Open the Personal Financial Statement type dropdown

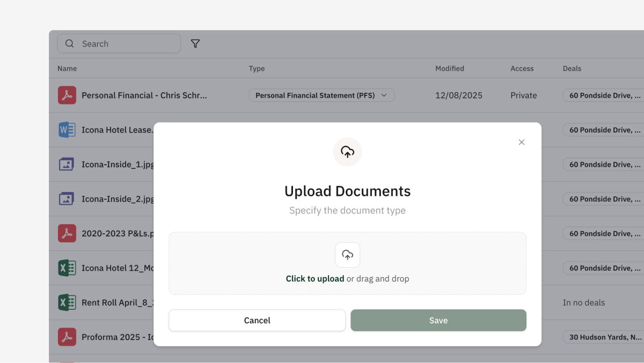click(x=321, y=95)
